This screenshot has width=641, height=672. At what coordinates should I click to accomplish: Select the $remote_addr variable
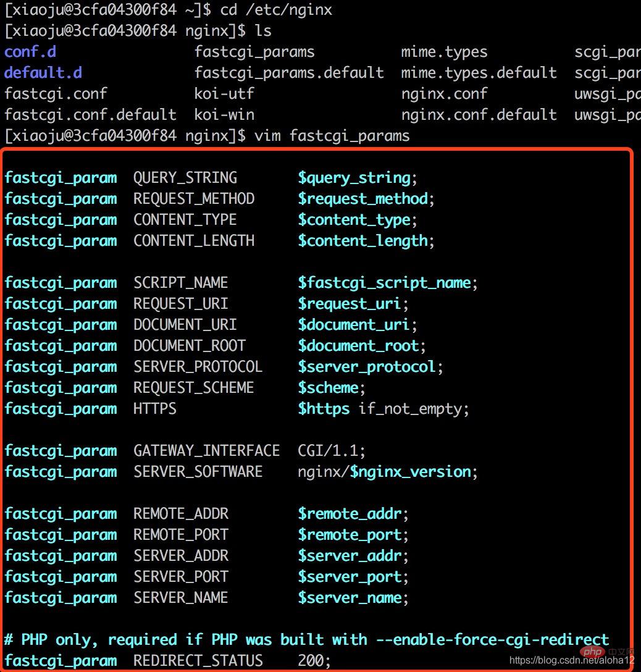tap(350, 514)
